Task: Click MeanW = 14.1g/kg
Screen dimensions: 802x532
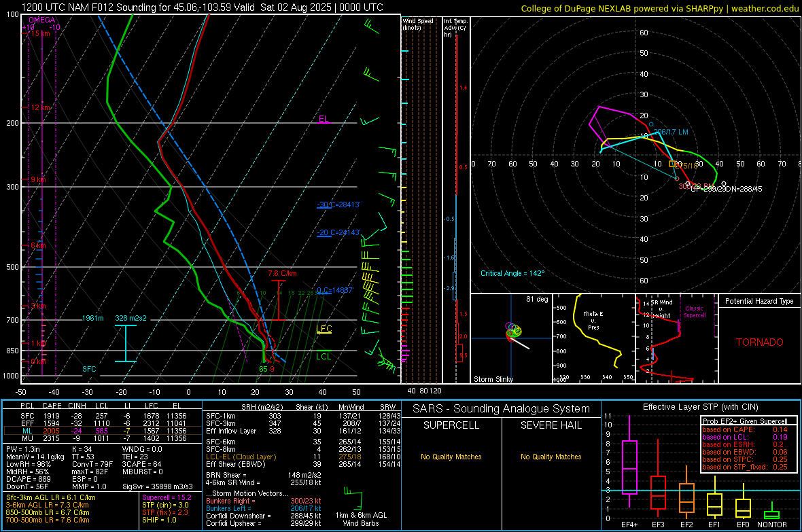Action: 35,457
